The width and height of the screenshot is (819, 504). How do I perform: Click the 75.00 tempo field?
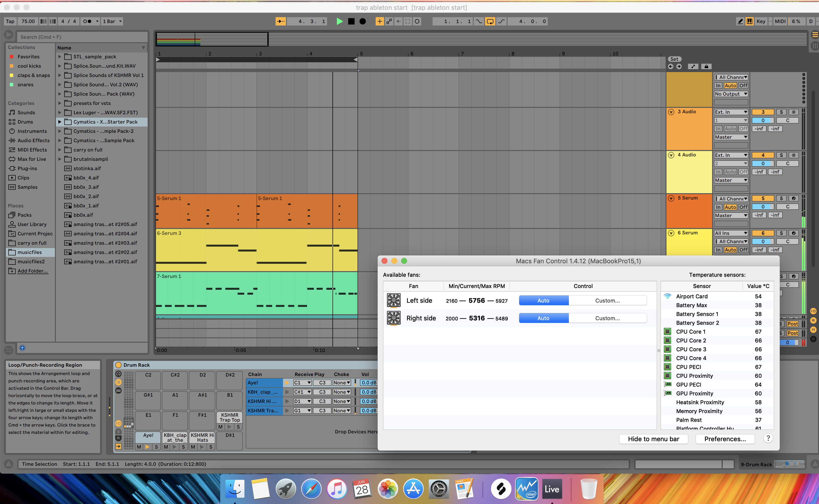(28, 21)
